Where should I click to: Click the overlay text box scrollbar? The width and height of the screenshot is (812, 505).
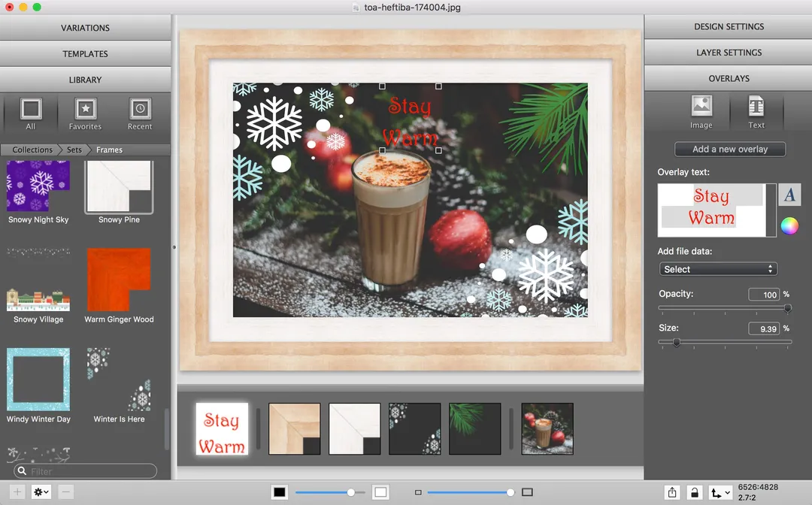point(771,210)
